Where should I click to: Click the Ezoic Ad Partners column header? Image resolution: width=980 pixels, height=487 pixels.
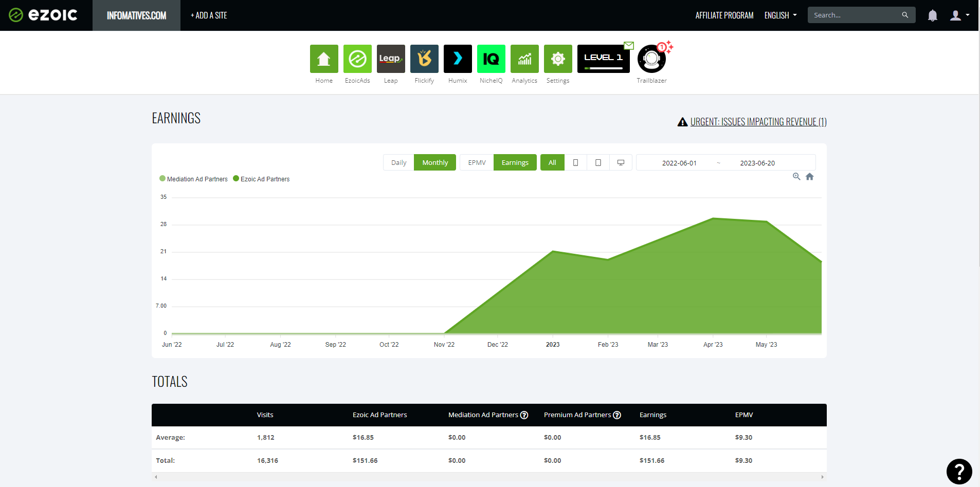[x=379, y=415]
